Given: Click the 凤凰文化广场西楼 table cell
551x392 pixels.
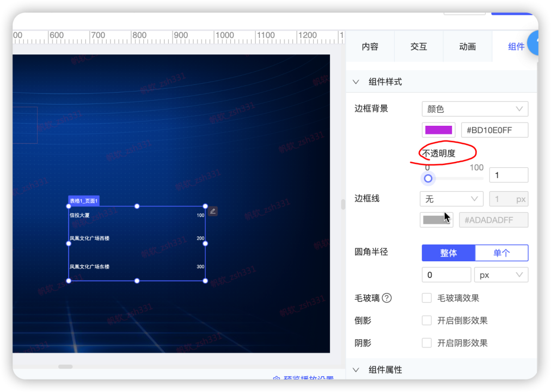Looking at the screenshot, I should 90,238.
